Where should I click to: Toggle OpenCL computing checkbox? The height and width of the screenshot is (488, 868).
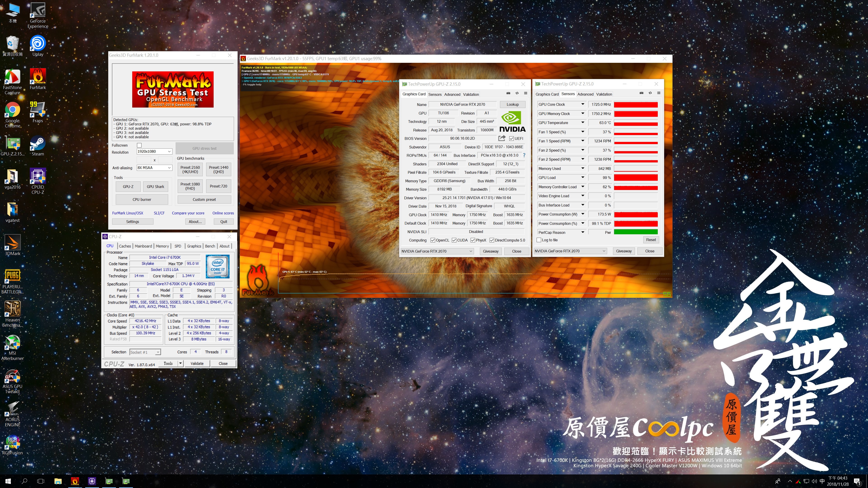click(x=433, y=240)
